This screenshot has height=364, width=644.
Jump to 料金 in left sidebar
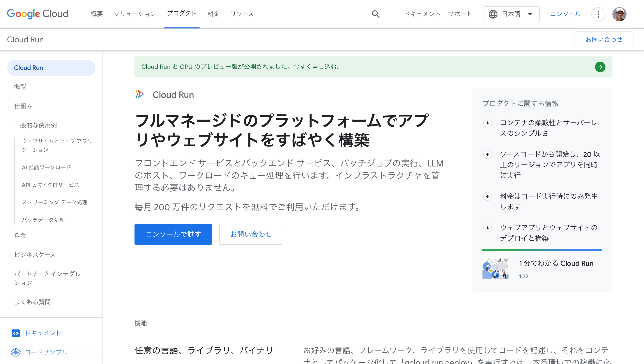click(x=20, y=236)
